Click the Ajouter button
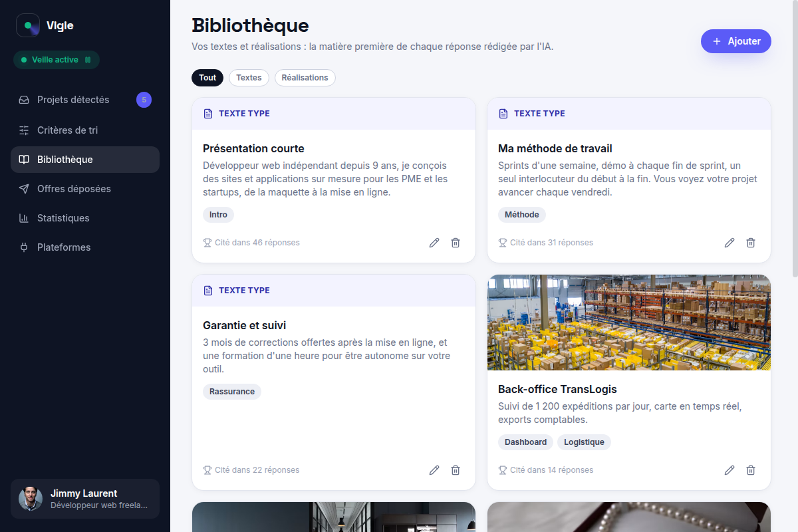The image size is (798, 532). (x=736, y=41)
